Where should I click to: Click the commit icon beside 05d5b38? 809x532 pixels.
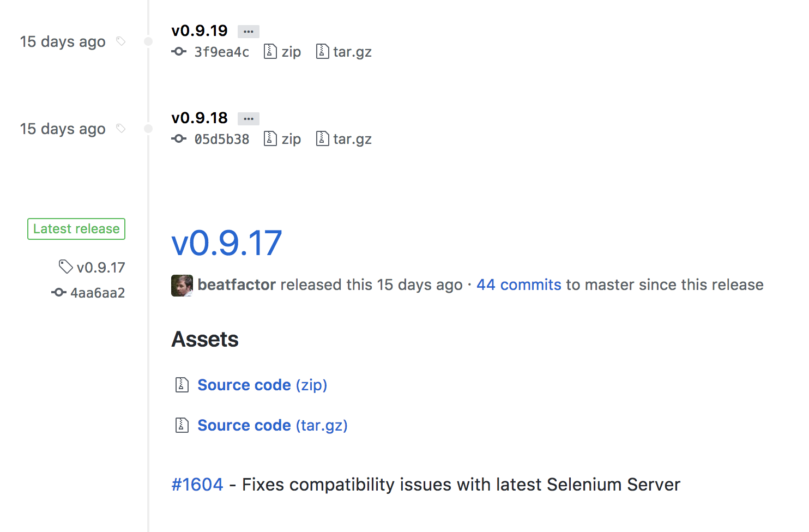click(x=179, y=139)
